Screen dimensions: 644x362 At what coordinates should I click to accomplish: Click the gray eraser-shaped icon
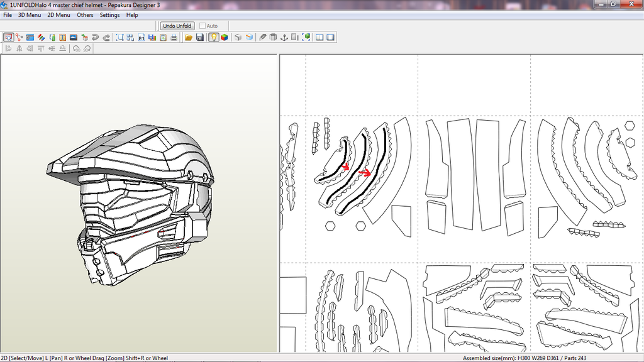click(x=262, y=37)
